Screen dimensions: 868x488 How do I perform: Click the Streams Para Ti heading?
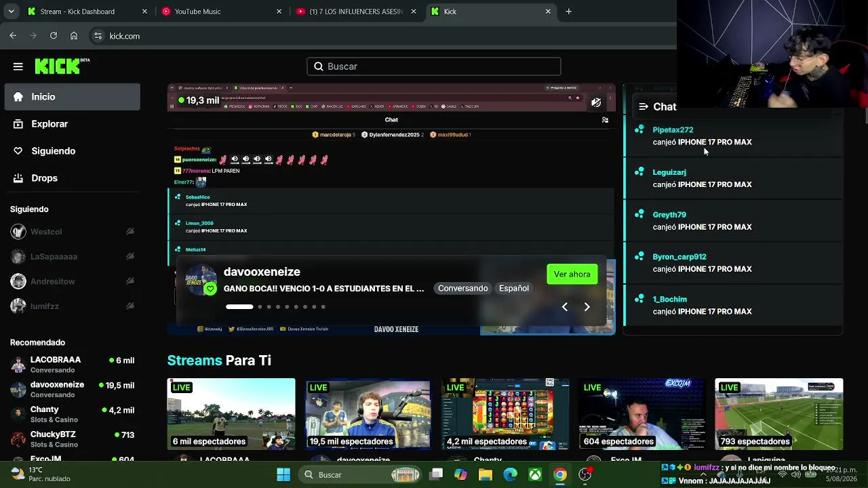click(x=219, y=361)
